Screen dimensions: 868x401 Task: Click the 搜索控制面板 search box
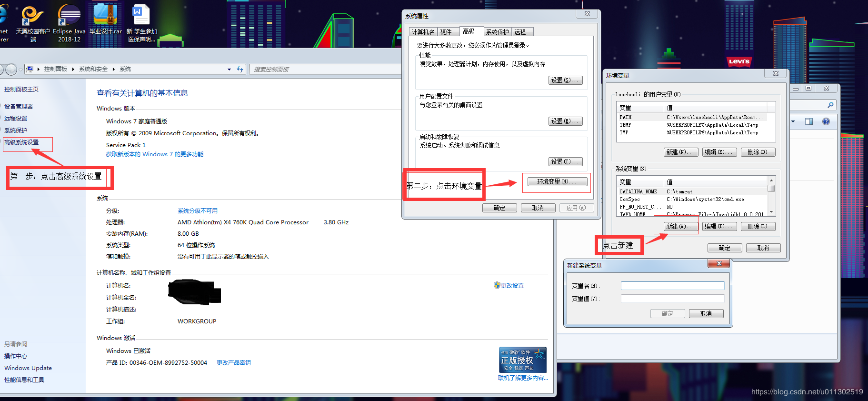pyautogui.click(x=326, y=70)
